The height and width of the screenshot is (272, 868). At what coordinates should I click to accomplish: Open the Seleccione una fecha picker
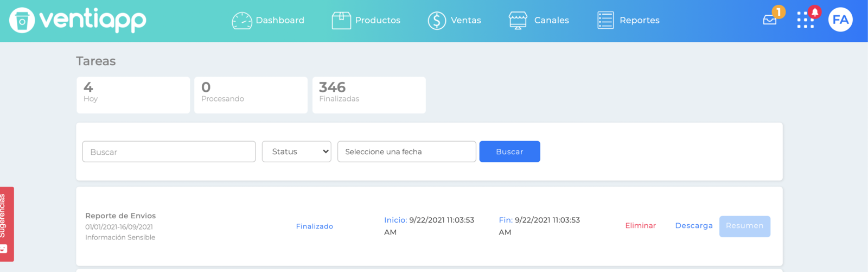(407, 151)
